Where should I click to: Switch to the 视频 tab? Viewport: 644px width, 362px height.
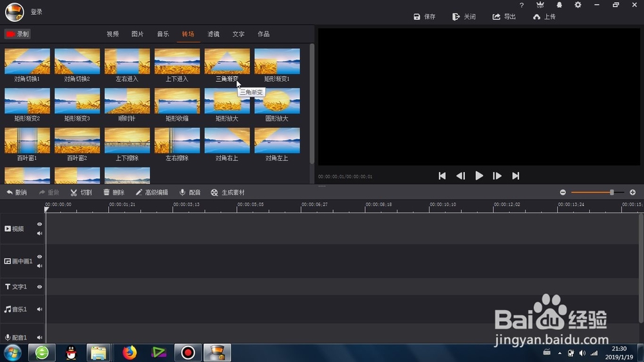[x=113, y=34]
